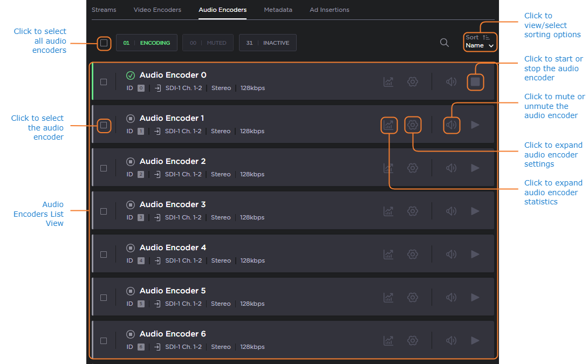Switch to the Video Encoders tab
Screen dimensions: 588x364
(157, 10)
